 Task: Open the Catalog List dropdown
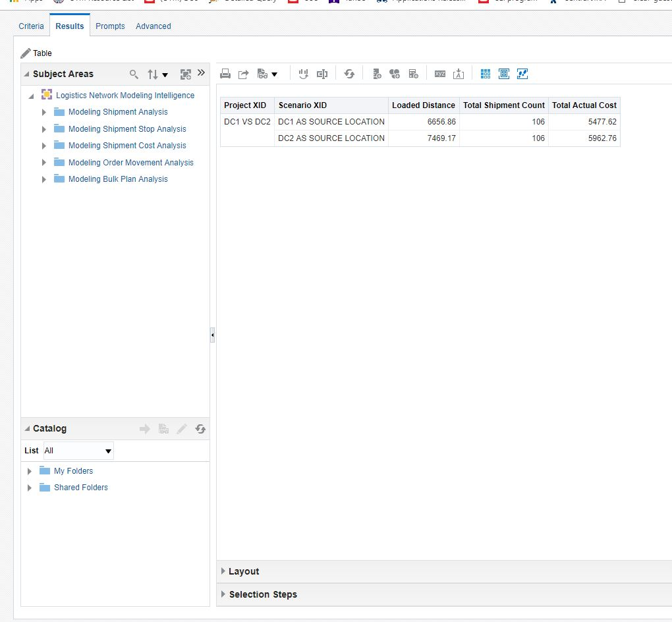pyautogui.click(x=78, y=451)
